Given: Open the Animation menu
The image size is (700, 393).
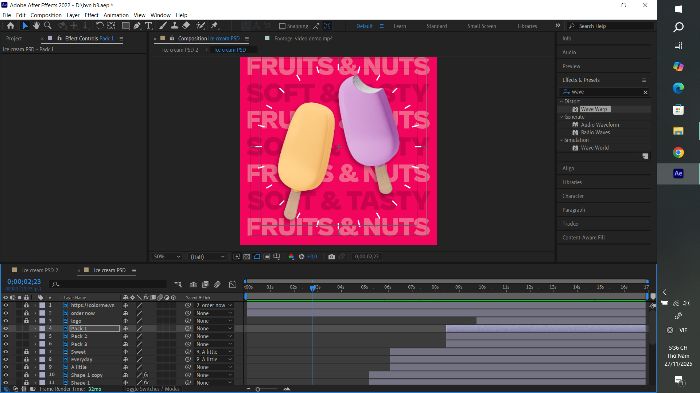Looking at the screenshot, I should point(116,15).
